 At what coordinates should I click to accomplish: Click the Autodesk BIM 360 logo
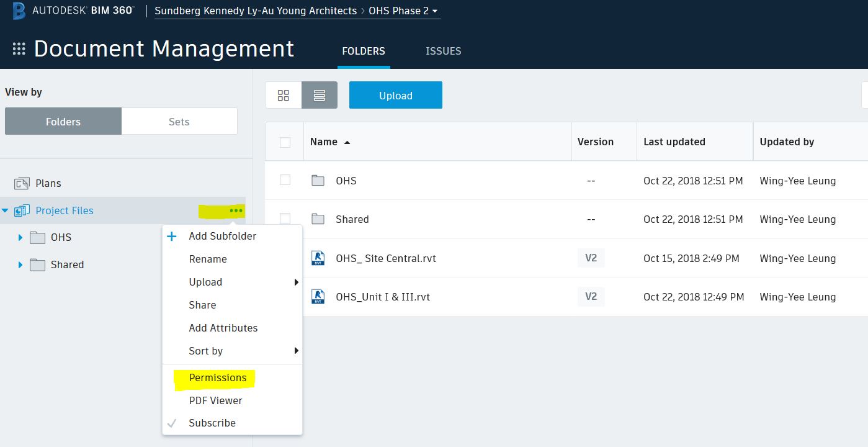[73, 11]
